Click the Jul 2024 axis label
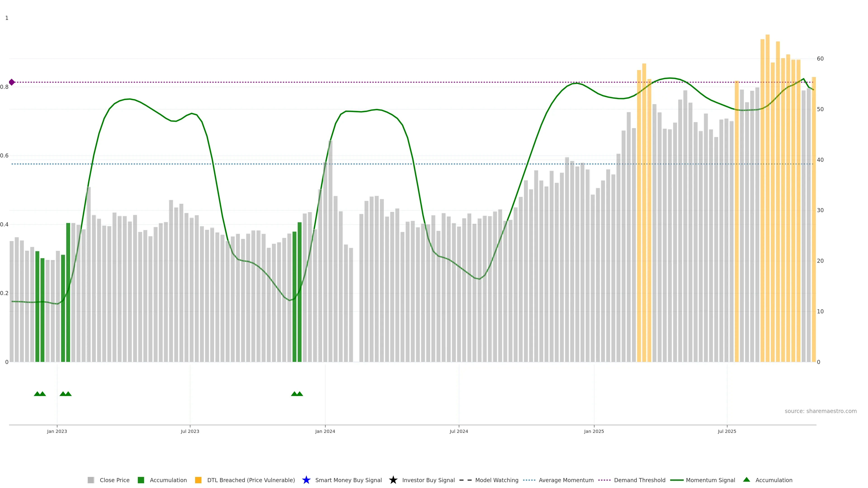Image resolution: width=868 pixels, height=488 pixels. click(459, 431)
